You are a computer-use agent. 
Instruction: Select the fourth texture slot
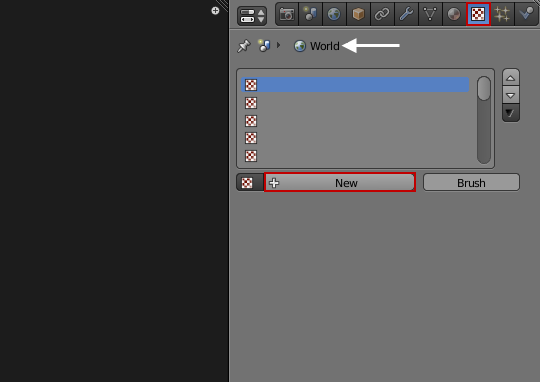point(355,138)
